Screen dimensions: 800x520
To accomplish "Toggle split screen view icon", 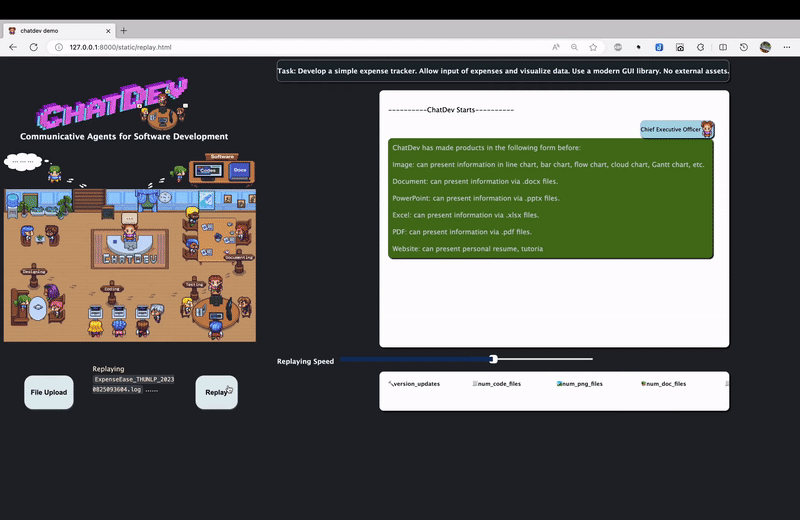I will 723,47.
